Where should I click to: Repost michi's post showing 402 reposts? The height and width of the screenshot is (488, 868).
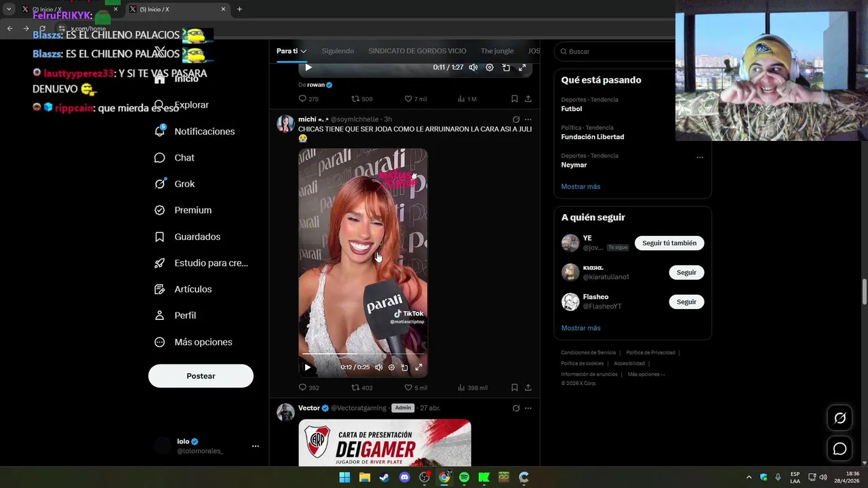[x=361, y=388]
